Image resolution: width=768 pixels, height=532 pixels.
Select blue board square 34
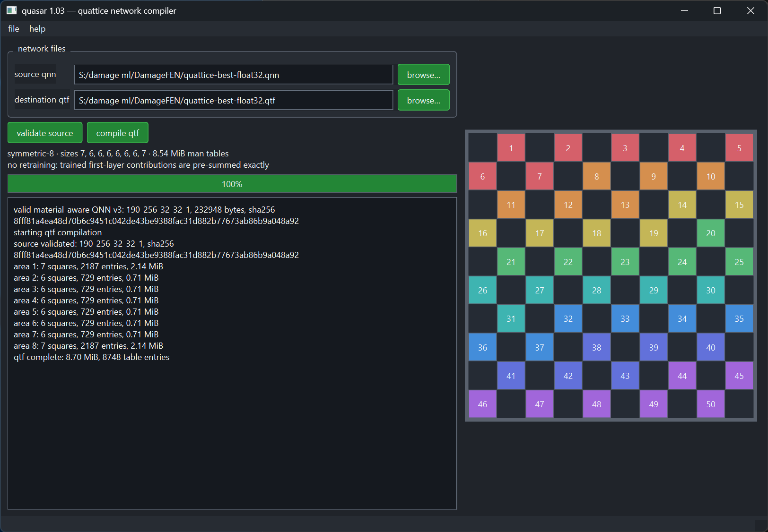point(682,318)
